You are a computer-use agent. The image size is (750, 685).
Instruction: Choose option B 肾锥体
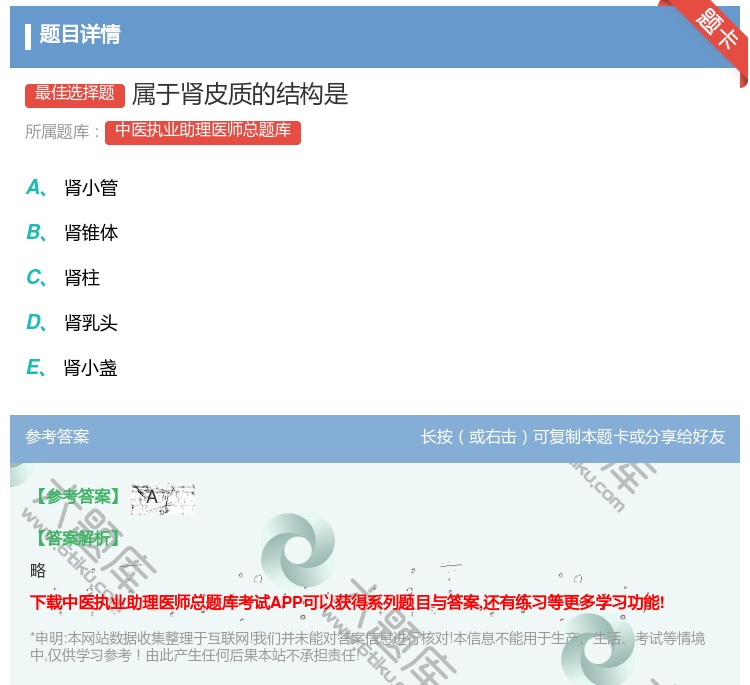point(72,232)
